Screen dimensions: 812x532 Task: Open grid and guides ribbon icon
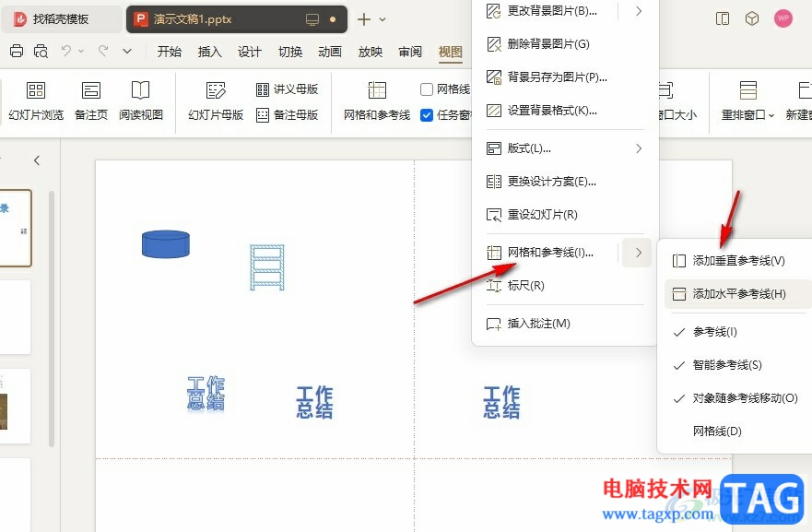coord(377,90)
